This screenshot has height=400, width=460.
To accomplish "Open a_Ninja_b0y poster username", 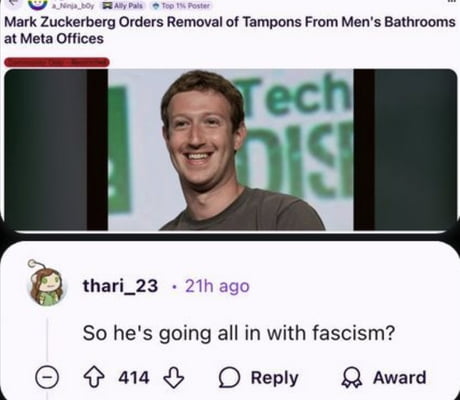I will pos(73,6).
